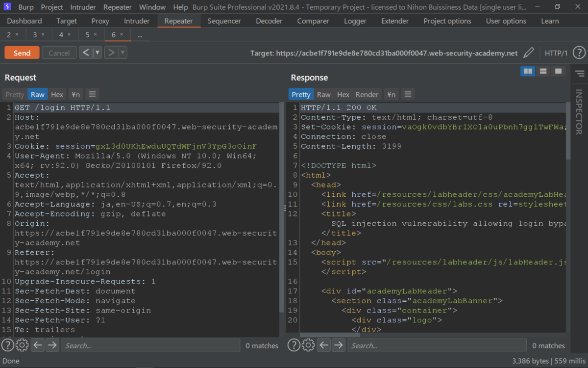Open the Learn tab
Image resolution: width=588 pixels, height=368 pixels.
click(550, 21)
